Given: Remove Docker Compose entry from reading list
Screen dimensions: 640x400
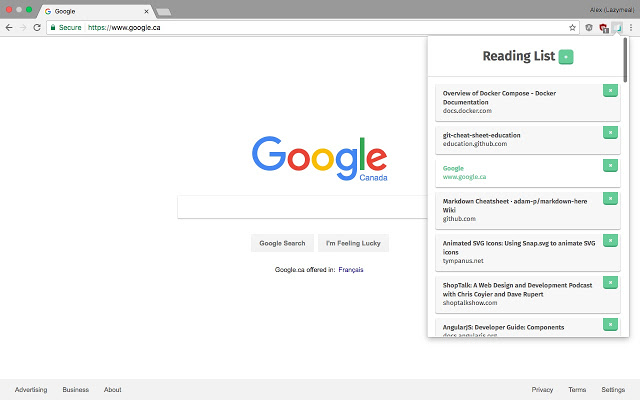Looking at the screenshot, I should tap(610, 91).
